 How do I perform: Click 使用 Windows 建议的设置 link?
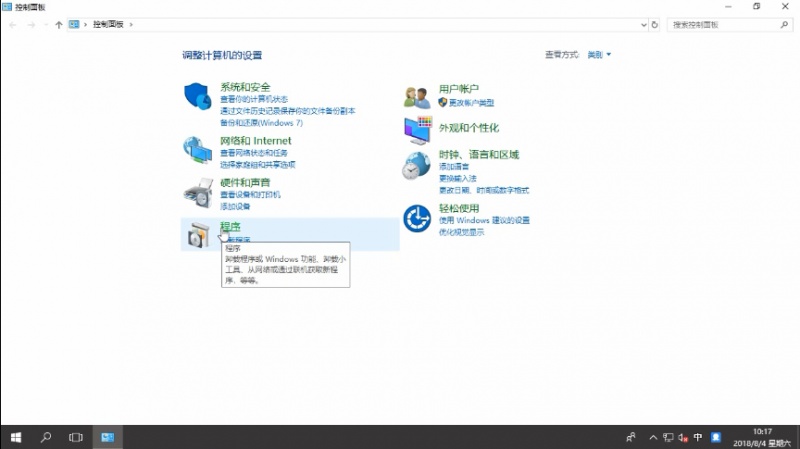click(484, 220)
